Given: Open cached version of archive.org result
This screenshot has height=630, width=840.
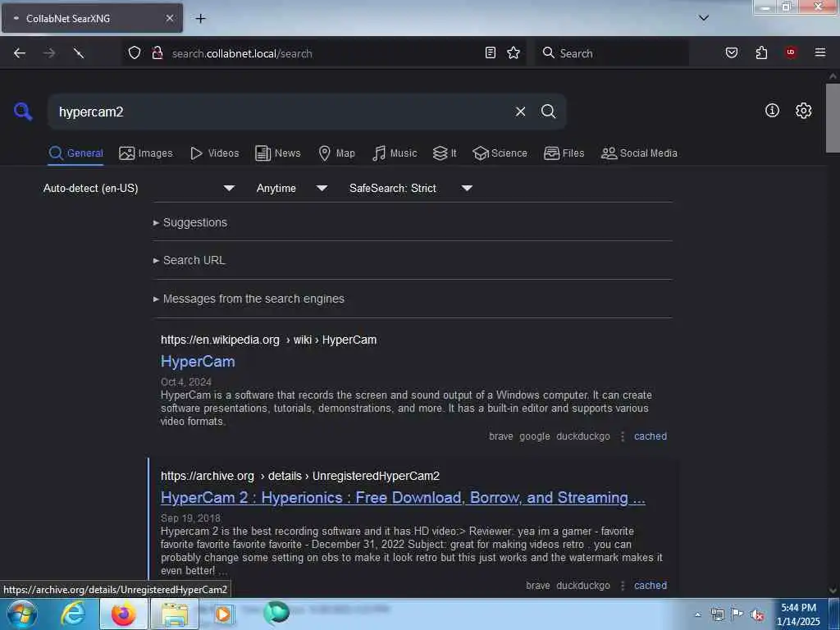Looking at the screenshot, I should click(x=651, y=586).
